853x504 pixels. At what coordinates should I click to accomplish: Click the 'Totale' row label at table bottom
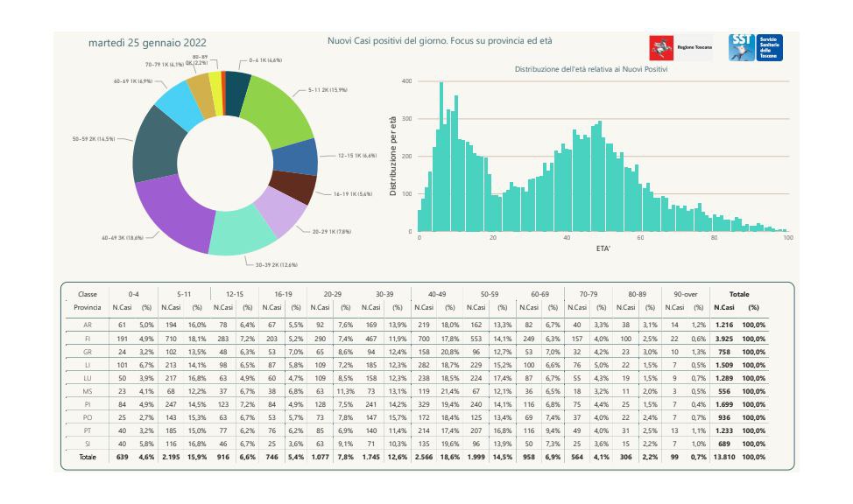pyautogui.click(x=88, y=458)
